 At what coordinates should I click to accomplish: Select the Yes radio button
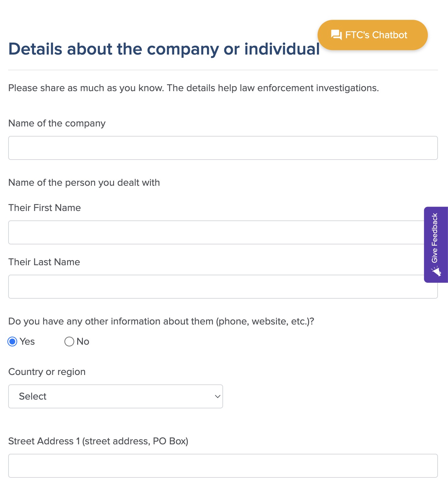(x=12, y=342)
